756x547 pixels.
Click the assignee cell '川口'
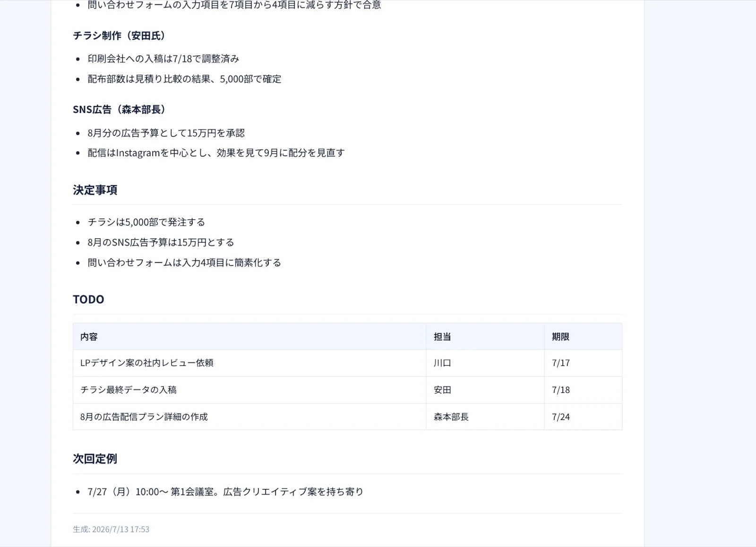(x=485, y=363)
